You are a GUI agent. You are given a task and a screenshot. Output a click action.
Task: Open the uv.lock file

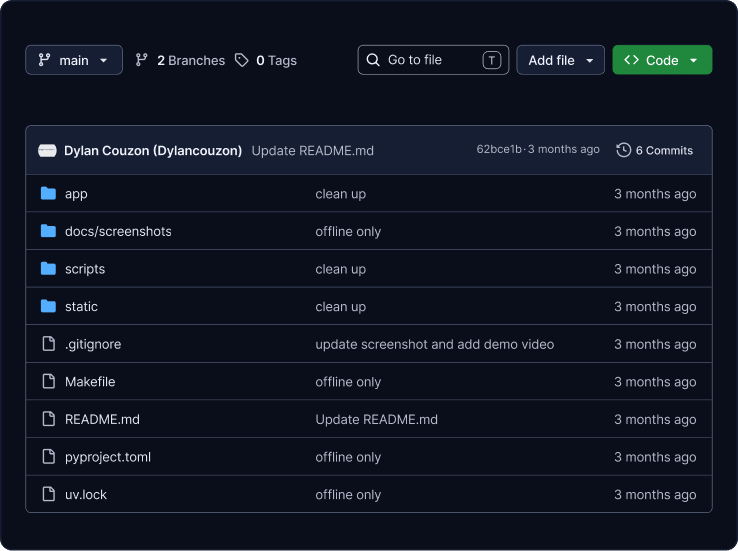pyautogui.click(x=86, y=495)
